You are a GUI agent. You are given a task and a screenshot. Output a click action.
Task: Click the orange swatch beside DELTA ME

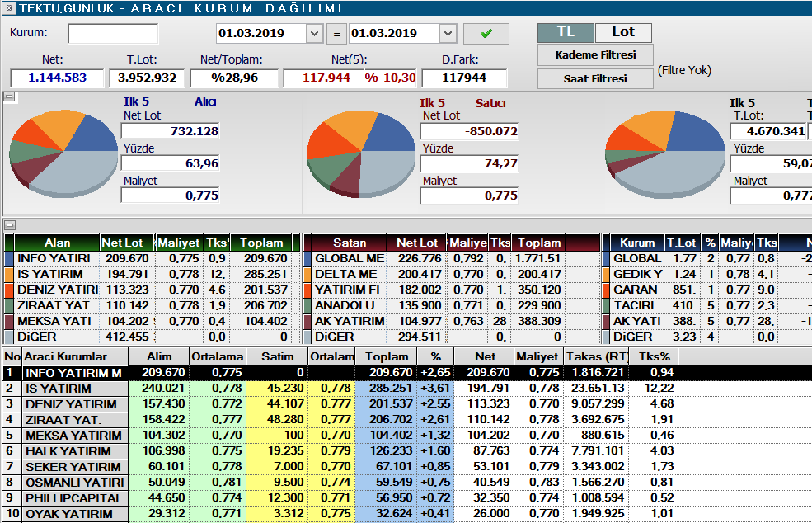pyautogui.click(x=307, y=274)
